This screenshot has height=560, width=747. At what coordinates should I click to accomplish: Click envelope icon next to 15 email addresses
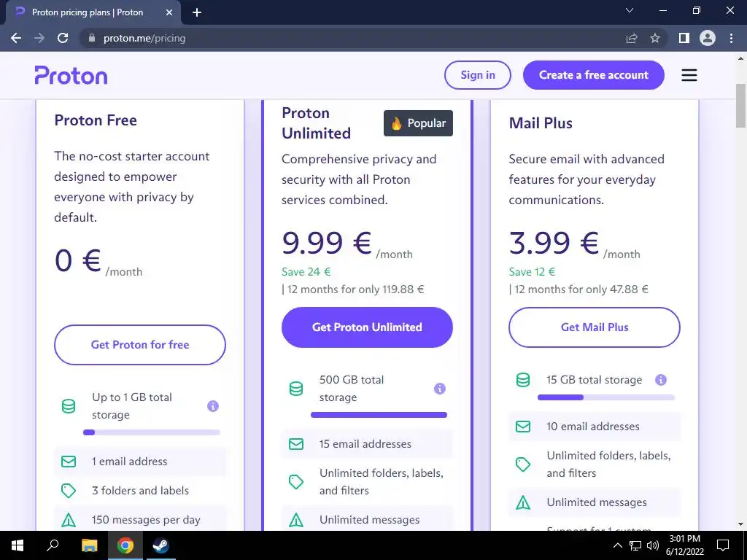pos(296,444)
